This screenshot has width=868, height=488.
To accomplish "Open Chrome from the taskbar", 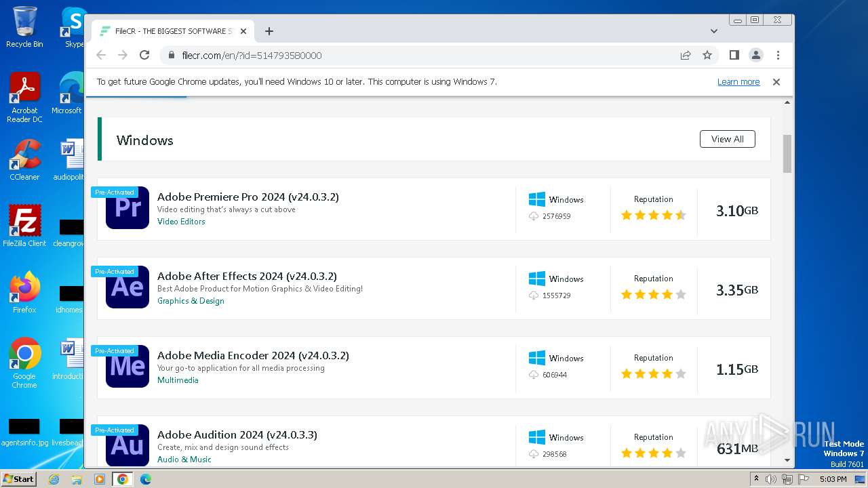I will pos(123,479).
